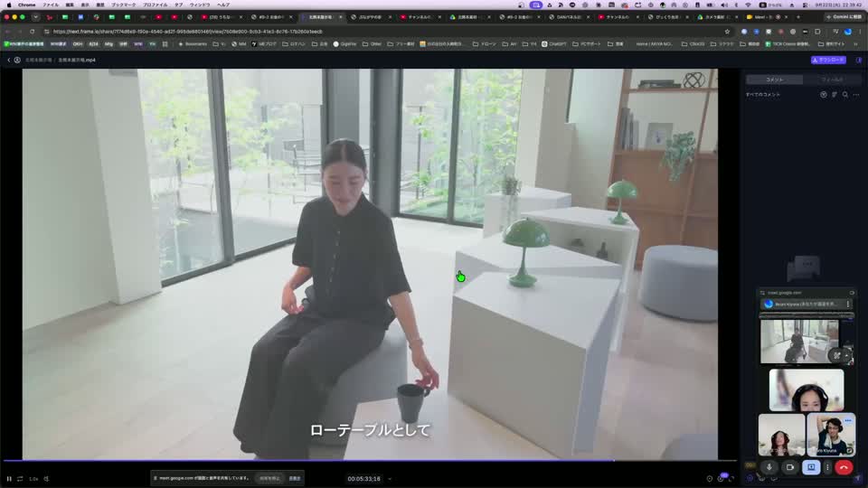Open the ChatGPT bookmark
The width and height of the screenshot is (868, 488).
click(553, 43)
